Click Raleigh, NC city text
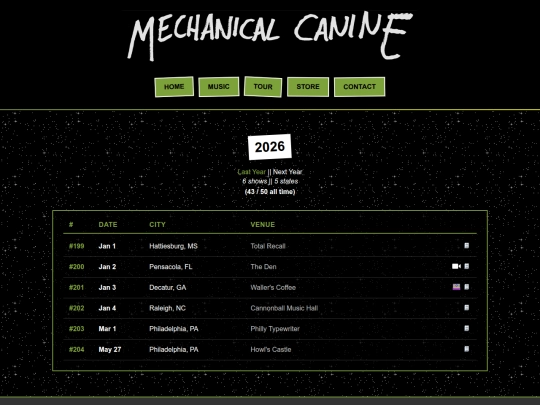540x405 pixels. 167,308
